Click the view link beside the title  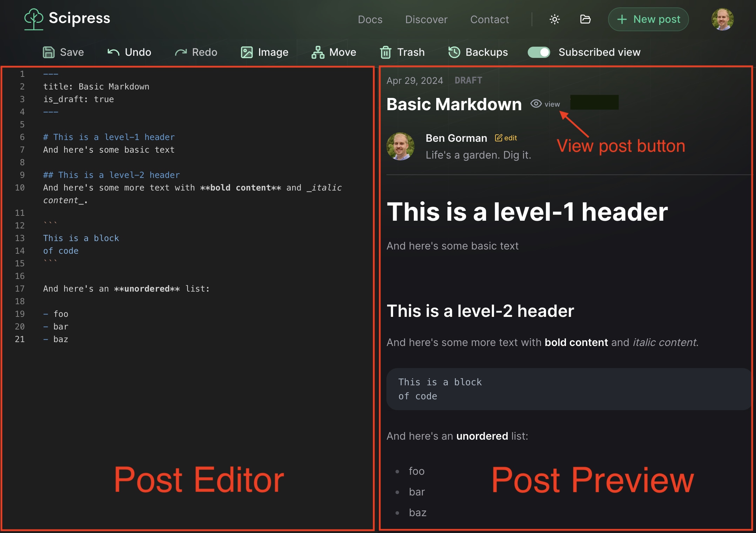pos(552,104)
